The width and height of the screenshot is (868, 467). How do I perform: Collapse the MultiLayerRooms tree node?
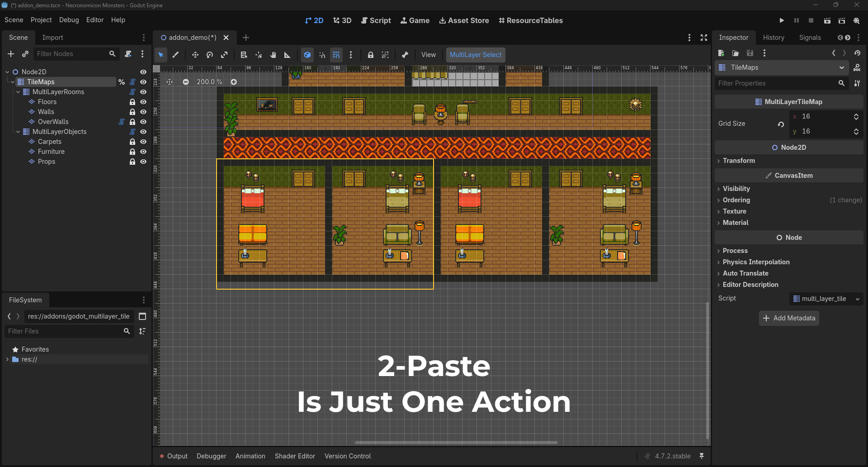tap(18, 92)
